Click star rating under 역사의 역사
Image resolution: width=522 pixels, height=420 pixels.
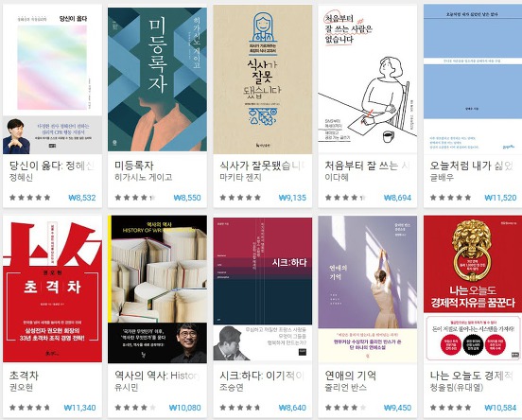[135, 408]
